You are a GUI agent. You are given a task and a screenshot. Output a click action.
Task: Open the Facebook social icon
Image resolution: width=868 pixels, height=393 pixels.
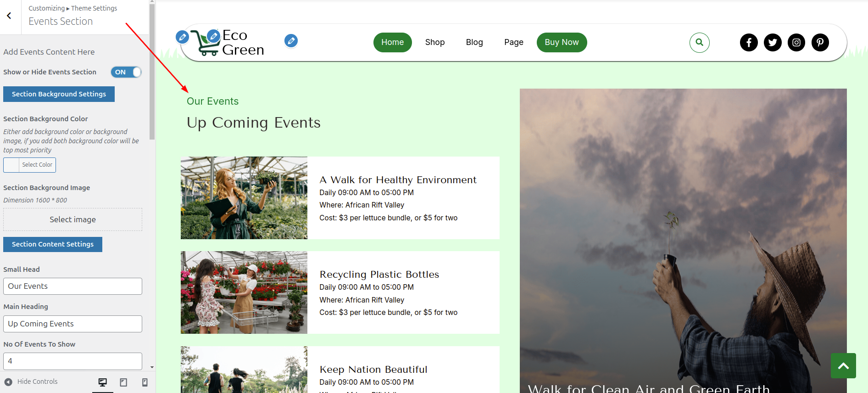pyautogui.click(x=749, y=42)
